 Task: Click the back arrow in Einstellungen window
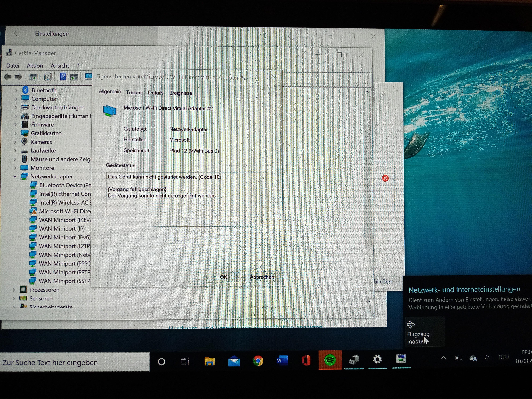tap(17, 33)
